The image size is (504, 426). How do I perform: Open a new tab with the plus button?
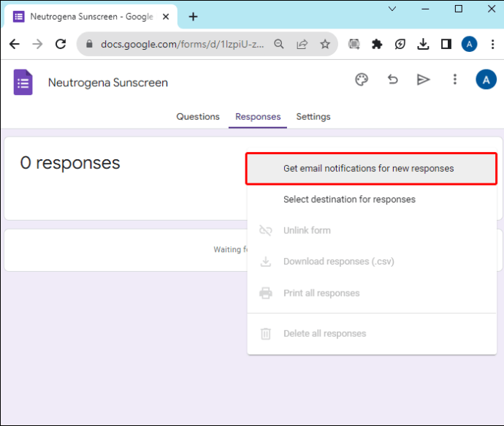tap(193, 16)
